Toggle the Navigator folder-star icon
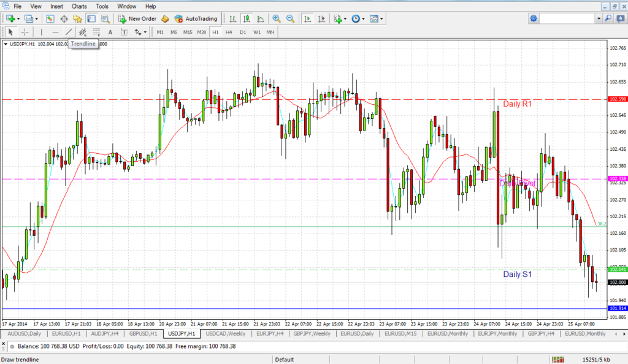 77,19
